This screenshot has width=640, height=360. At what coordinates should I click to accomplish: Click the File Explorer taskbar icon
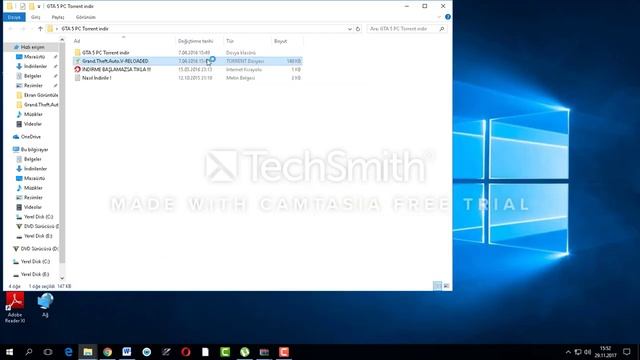[88, 352]
